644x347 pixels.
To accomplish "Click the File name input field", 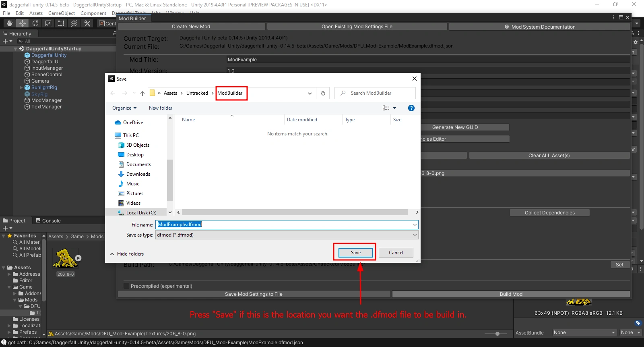I will [x=284, y=224].
